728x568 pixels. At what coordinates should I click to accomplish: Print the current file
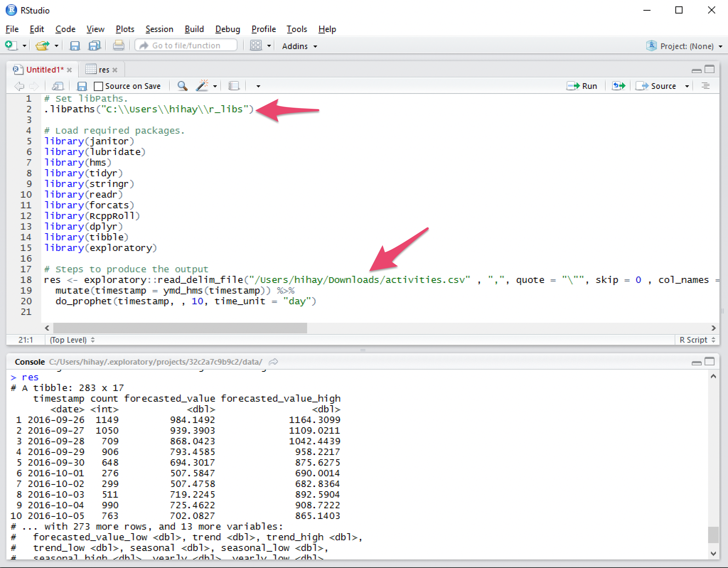118,45
